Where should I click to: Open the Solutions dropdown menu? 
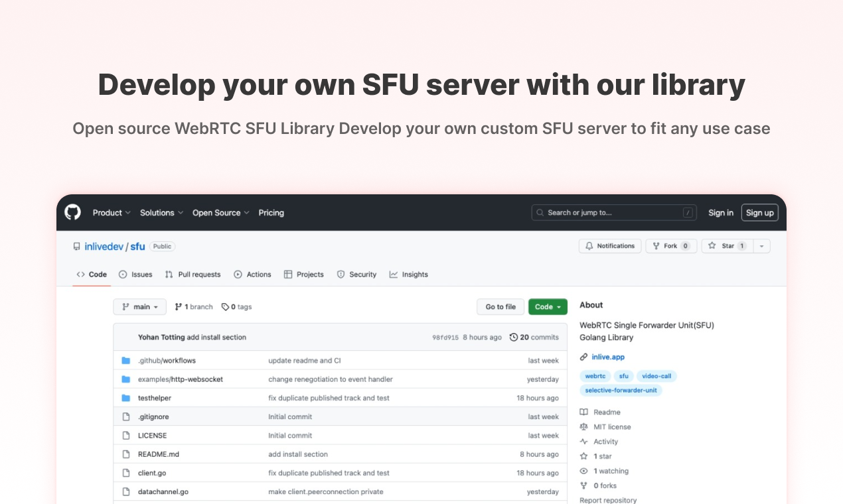click(161, 213)
